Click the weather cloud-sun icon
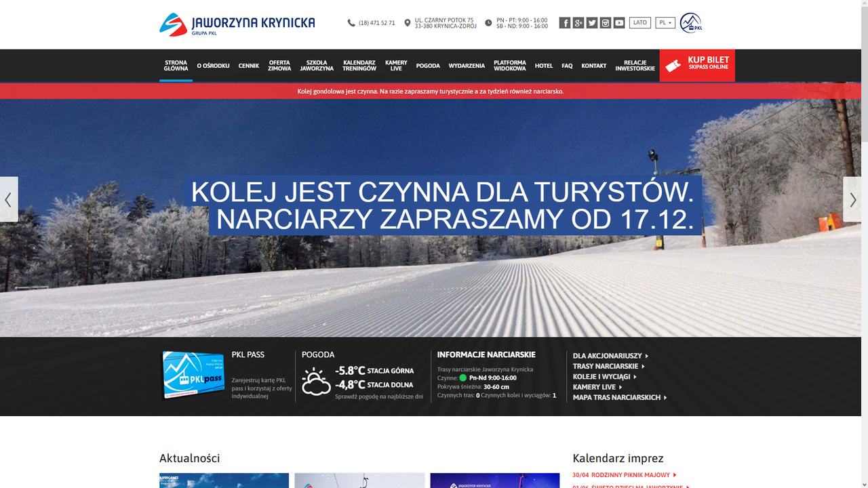868x488 pixels. [x=316, y=382]
